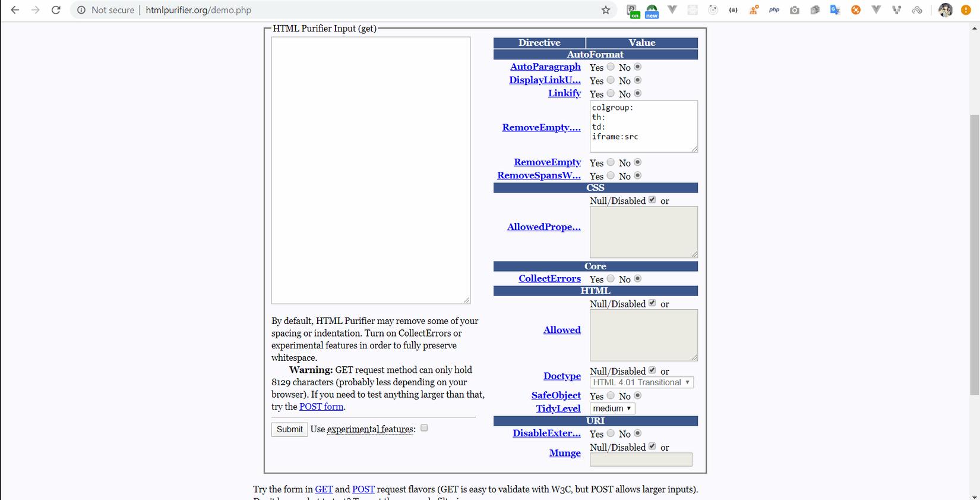Open the Doctype HTML 4.01 Transitional dropdown
Screen dimensions: 980x500
(x=641, y=382)
